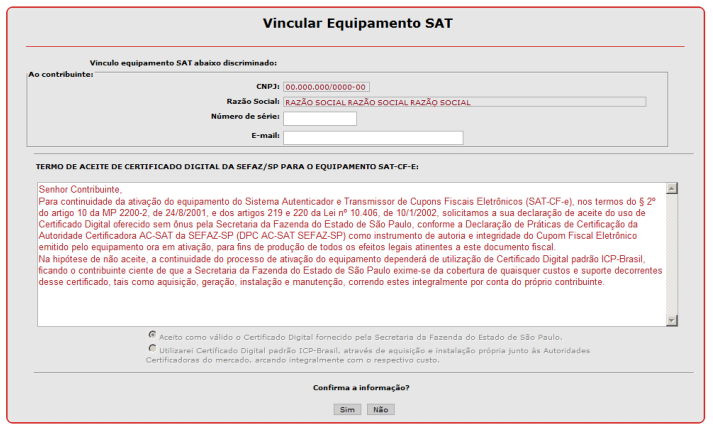This screenshot has height=428, width=713.
Task: Click the term paragraph starting "Na hipótese de não aceite"
Action: 350,271
